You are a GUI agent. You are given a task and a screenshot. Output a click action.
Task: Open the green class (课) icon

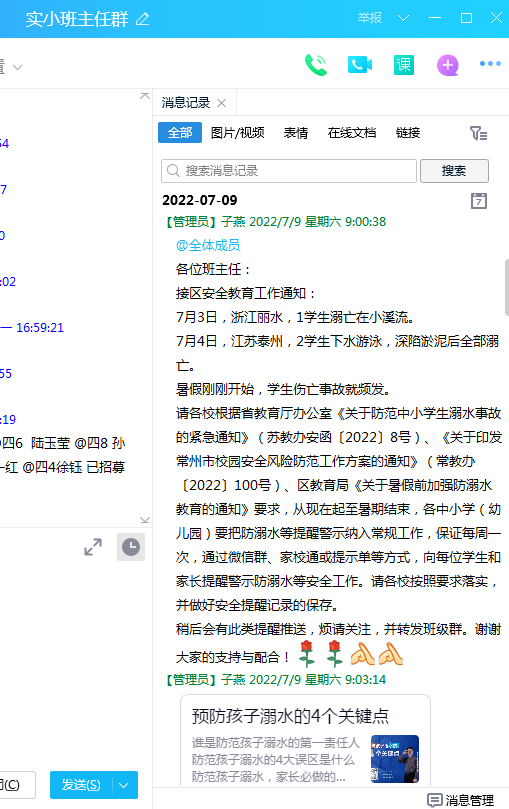tap(404, 65)
